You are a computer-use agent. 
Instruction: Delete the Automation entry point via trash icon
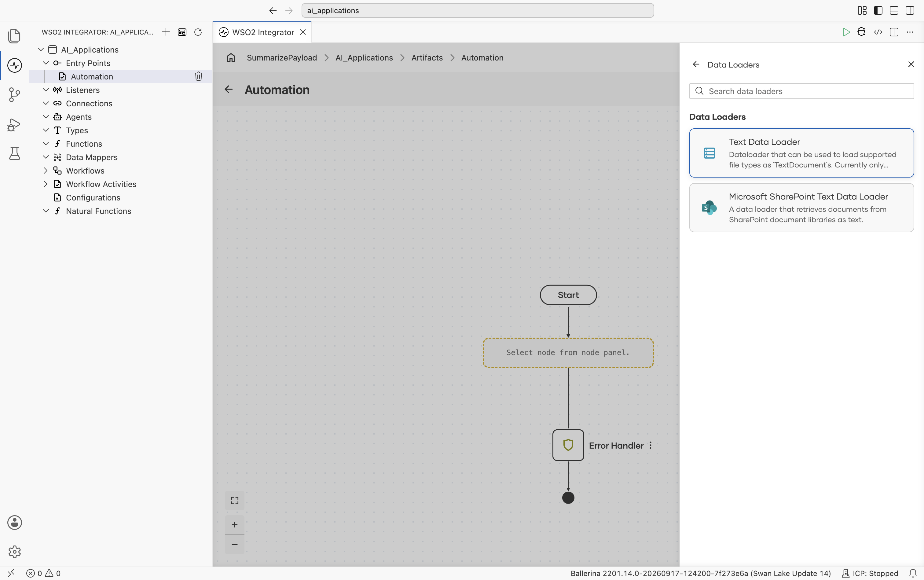(x=198, y=76)
